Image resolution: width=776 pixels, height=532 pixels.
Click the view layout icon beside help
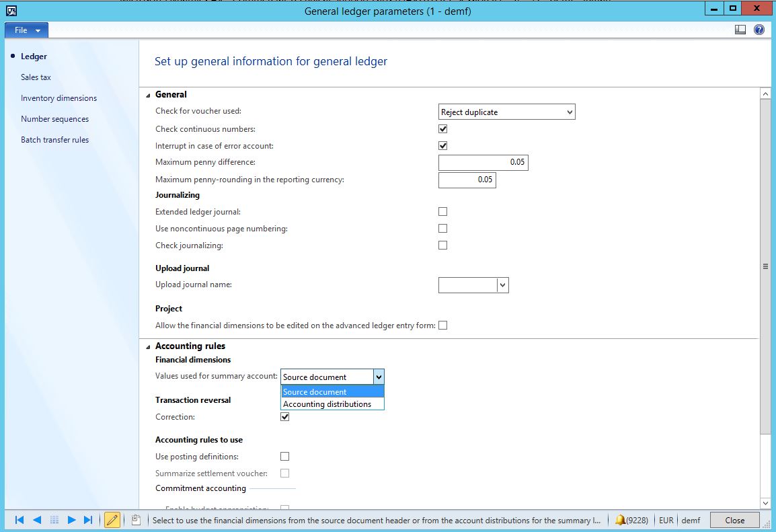pyautogui.click(x=740, y=30)
